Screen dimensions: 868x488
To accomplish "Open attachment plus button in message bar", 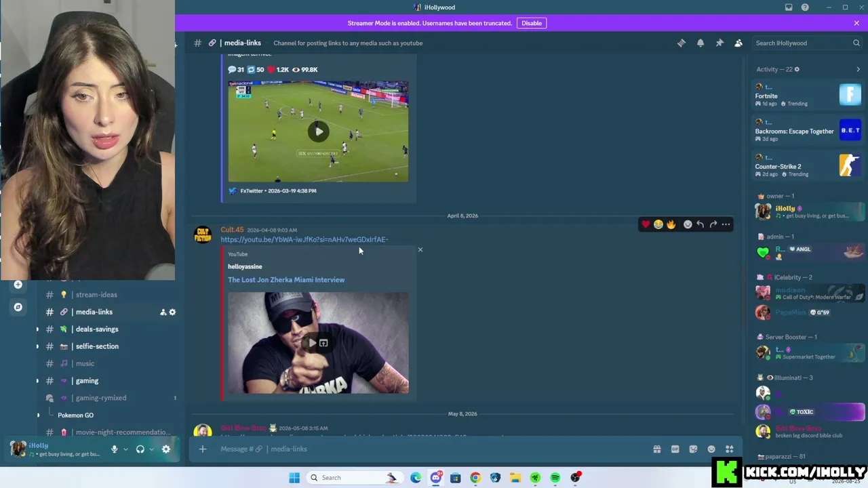I will point(202,449).
